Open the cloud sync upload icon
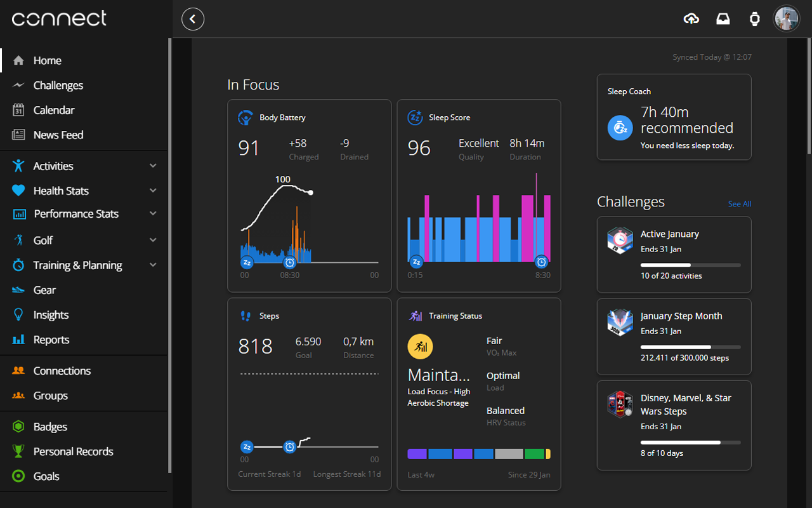The height and width of the screenshot is (508, 812). pos(691,19)
